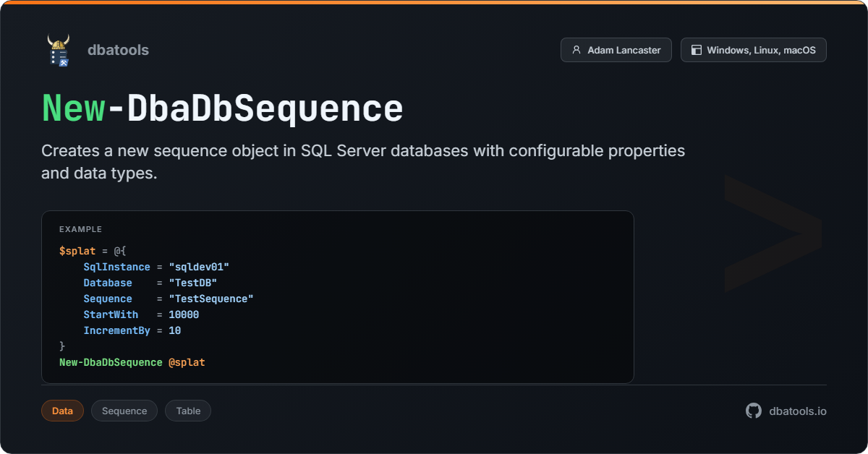
Task: Select the Table tag
Action: coord(188,411)
